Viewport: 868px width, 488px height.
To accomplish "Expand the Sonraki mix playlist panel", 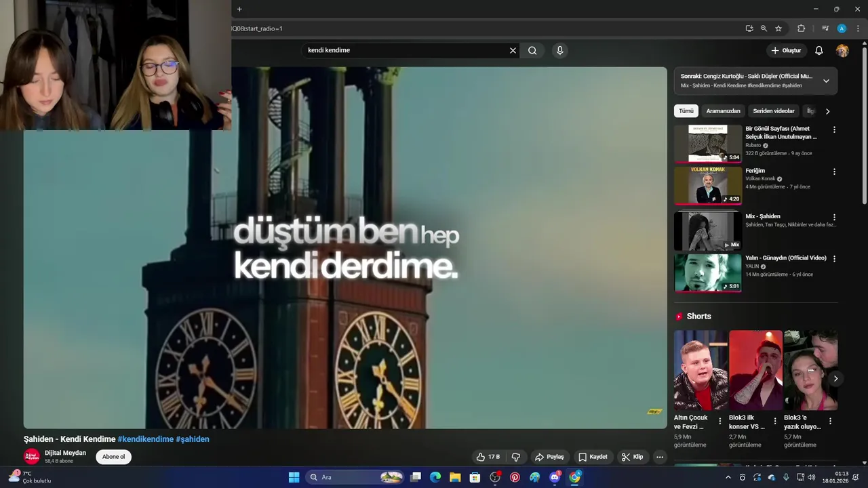I will pos(826,81).
